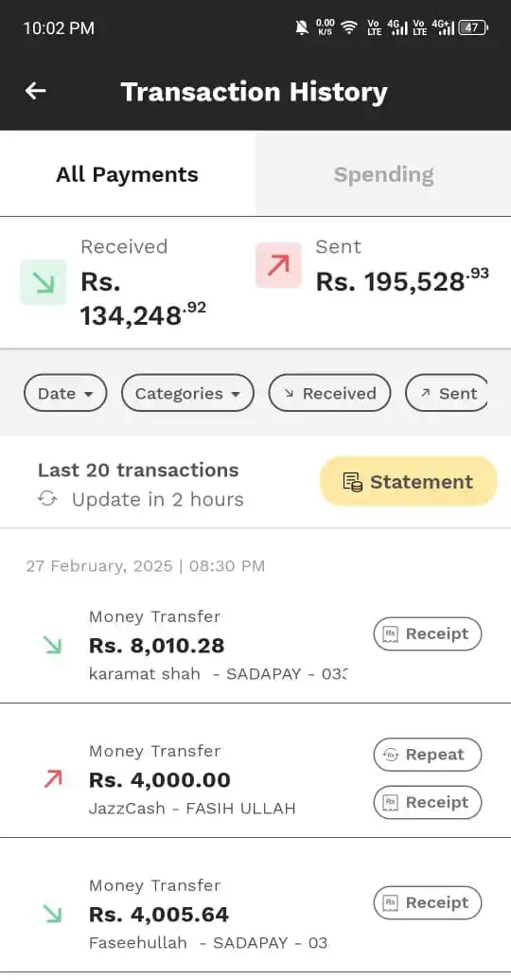Open the Categories filter dropdown
The width and height of the screenshot is (511, 980).
tap(188, 393)
